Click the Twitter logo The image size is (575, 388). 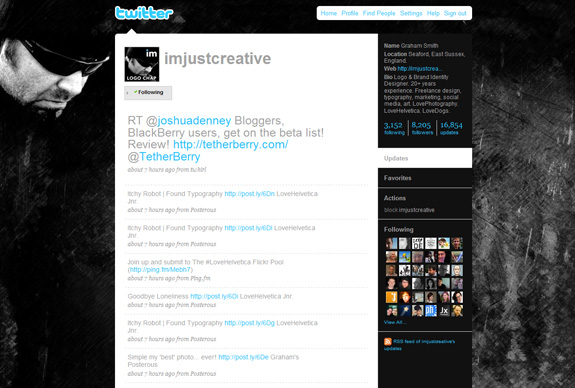coord(144,13)
